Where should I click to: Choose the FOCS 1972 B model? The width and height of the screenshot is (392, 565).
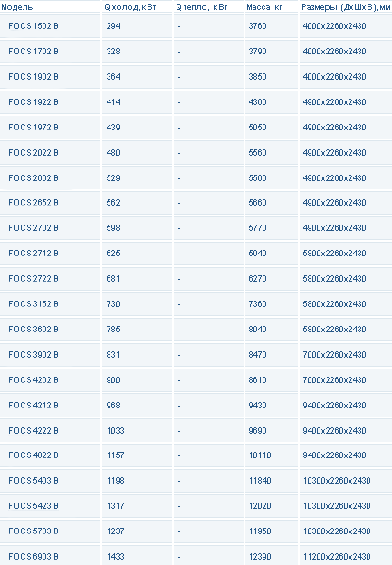click(33, 127)
